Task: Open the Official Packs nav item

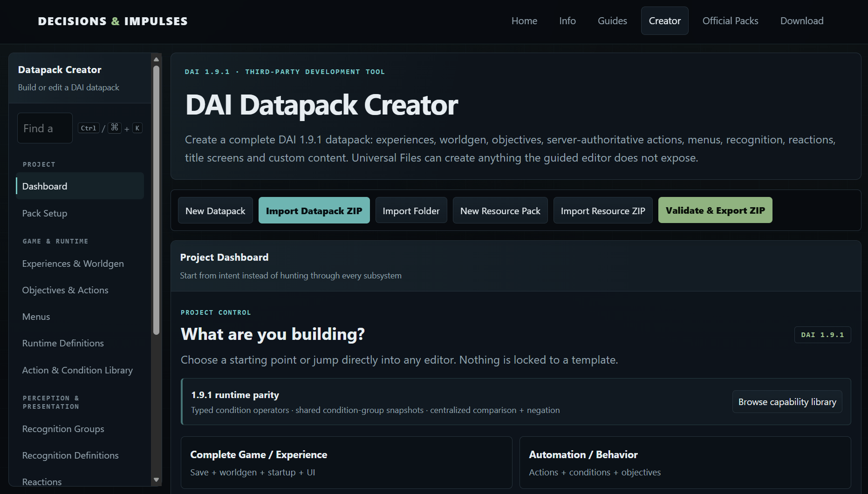Action: (730, 21)
